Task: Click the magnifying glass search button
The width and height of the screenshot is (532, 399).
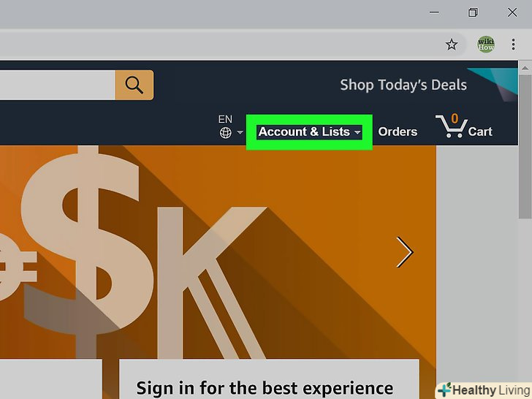Action: (134, 85)
